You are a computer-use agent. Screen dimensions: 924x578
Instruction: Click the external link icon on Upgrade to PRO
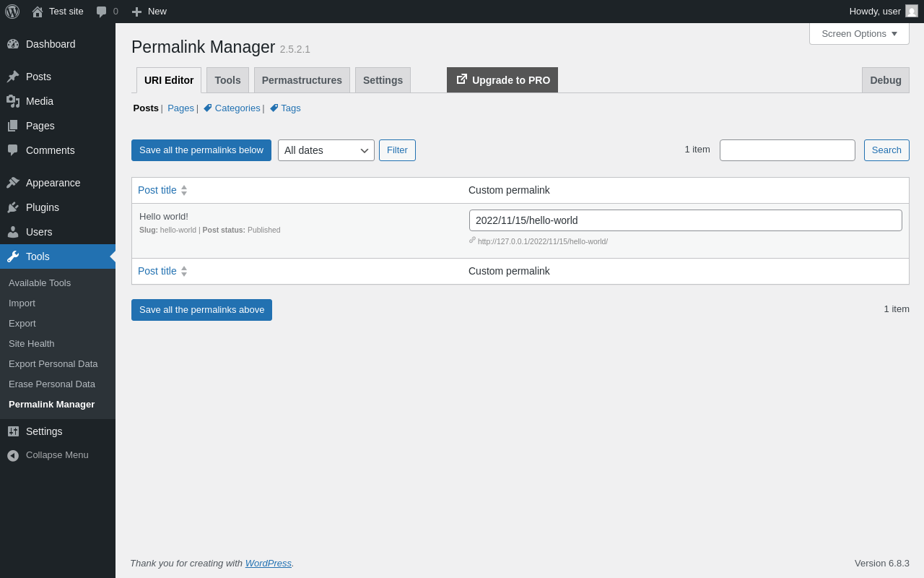[x=462, y=79]
